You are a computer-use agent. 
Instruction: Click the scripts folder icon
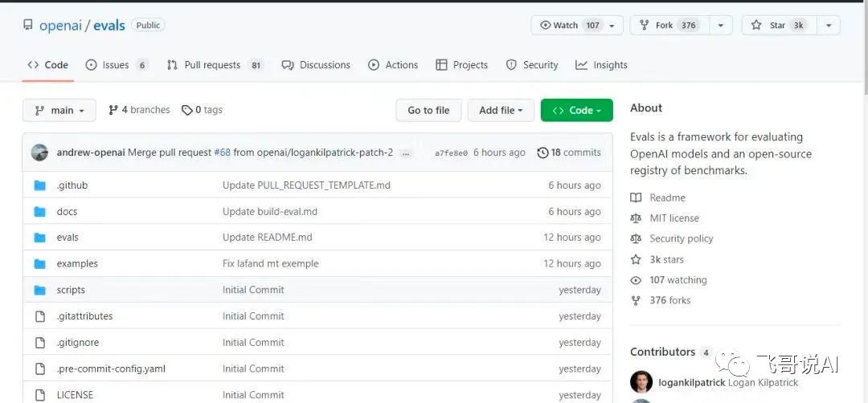40,290
